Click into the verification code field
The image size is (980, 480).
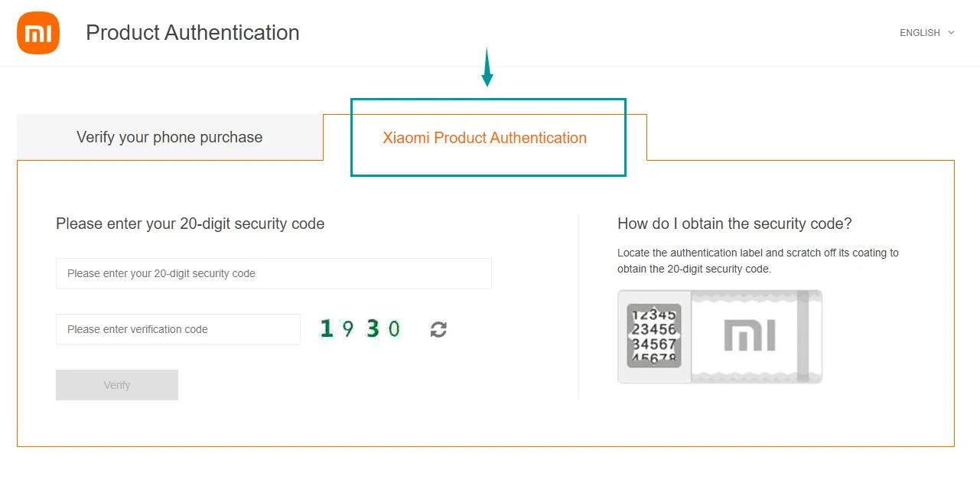(x=177, y=329)
